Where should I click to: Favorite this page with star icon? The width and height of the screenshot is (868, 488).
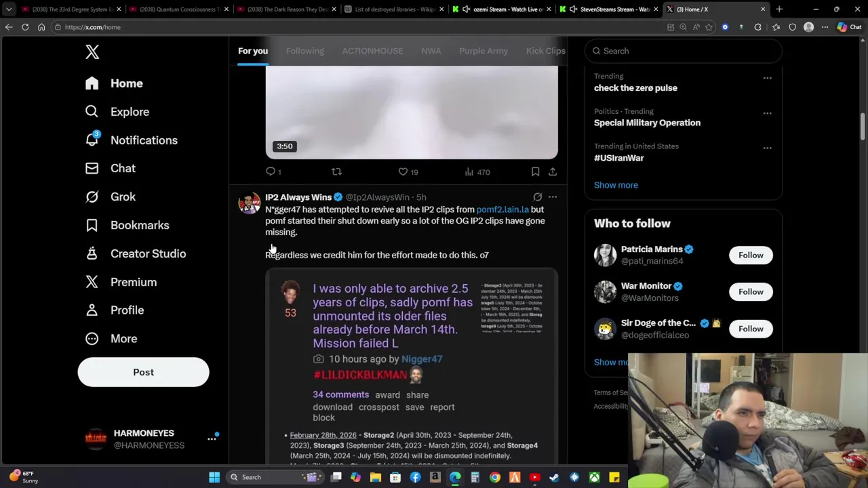709,27
